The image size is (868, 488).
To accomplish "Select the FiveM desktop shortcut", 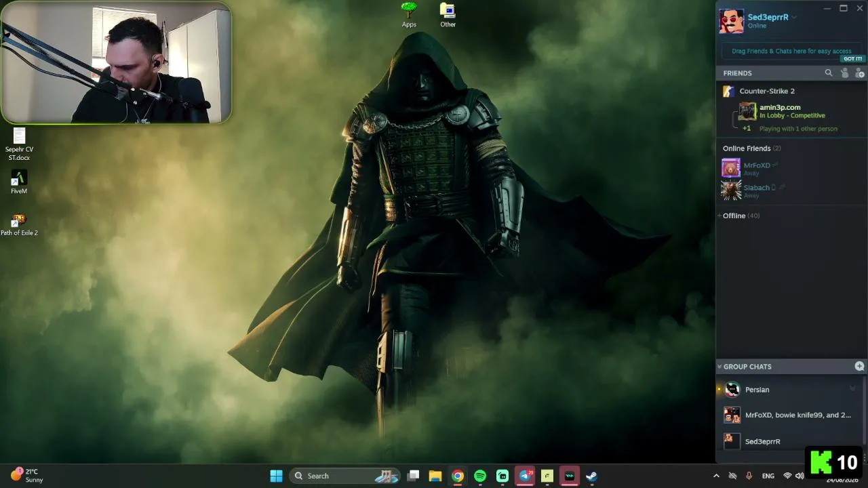I will click(x=19, y=182).
